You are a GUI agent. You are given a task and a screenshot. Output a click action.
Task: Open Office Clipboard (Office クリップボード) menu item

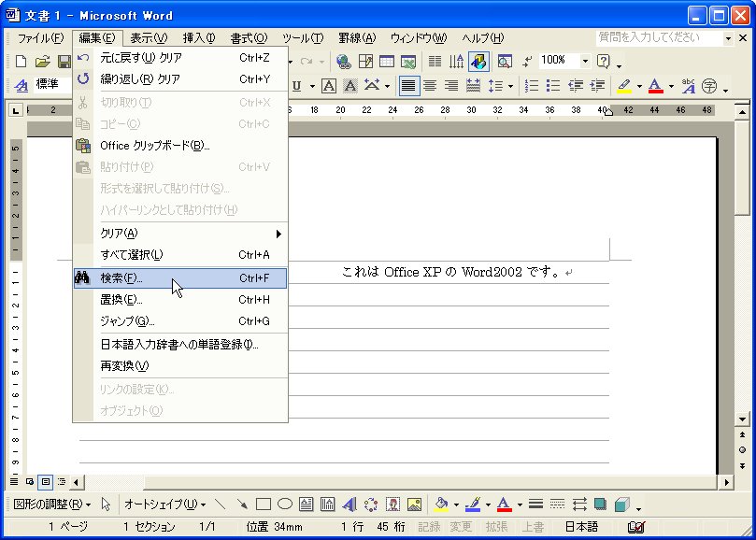point(180,146)
